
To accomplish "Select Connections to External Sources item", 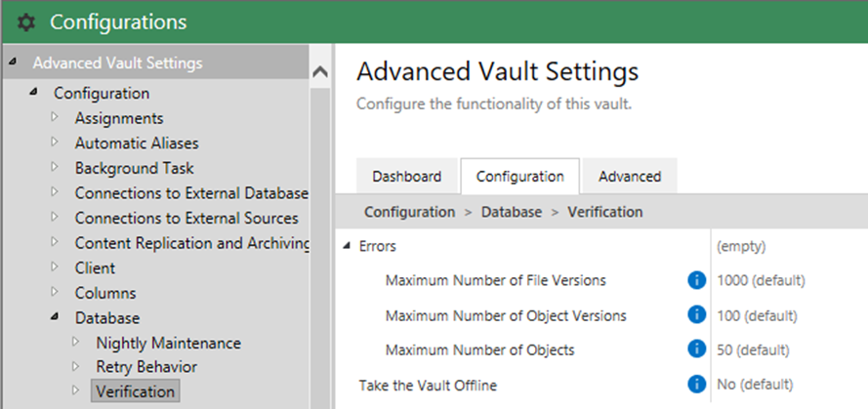I will (186, 218).
